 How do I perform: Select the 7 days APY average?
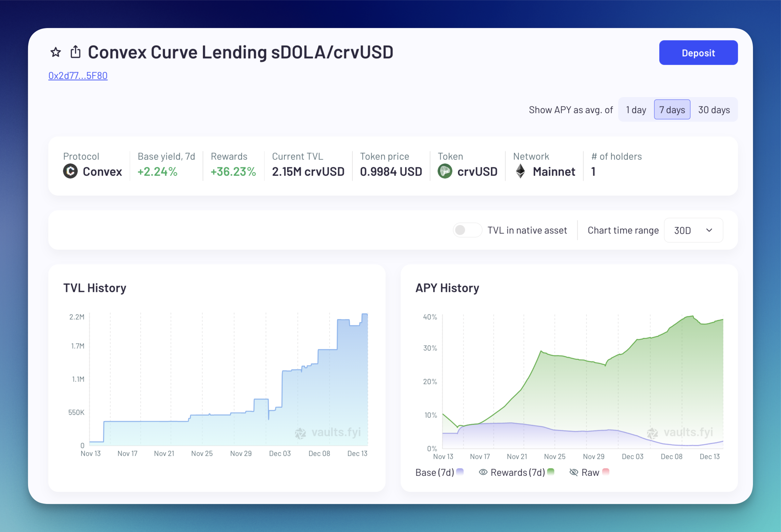pos(672,110)
